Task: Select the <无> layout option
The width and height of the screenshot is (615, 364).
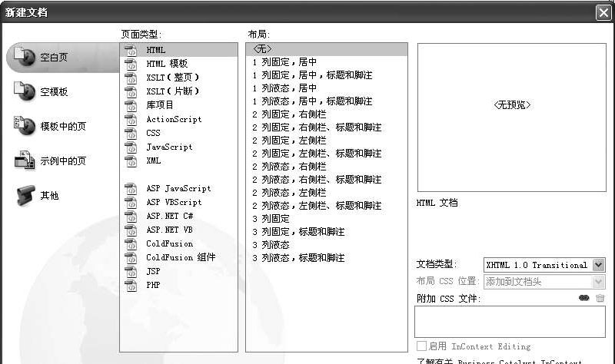Action: tap(262, 49)
